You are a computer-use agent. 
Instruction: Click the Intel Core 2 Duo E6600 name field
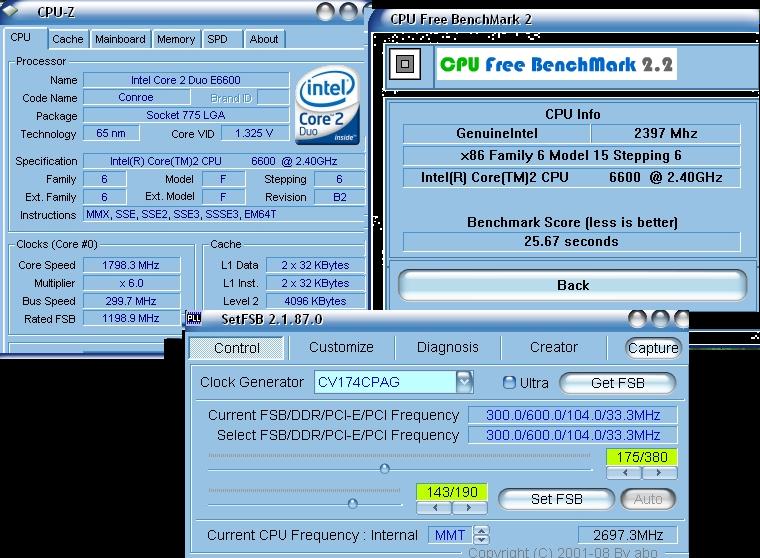(186, 80)
